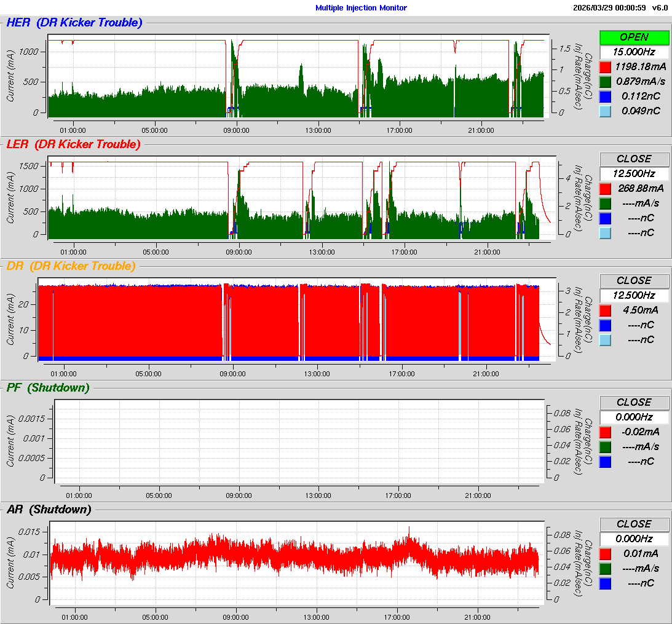Click the AR red current legend swatch

(606, 554)
